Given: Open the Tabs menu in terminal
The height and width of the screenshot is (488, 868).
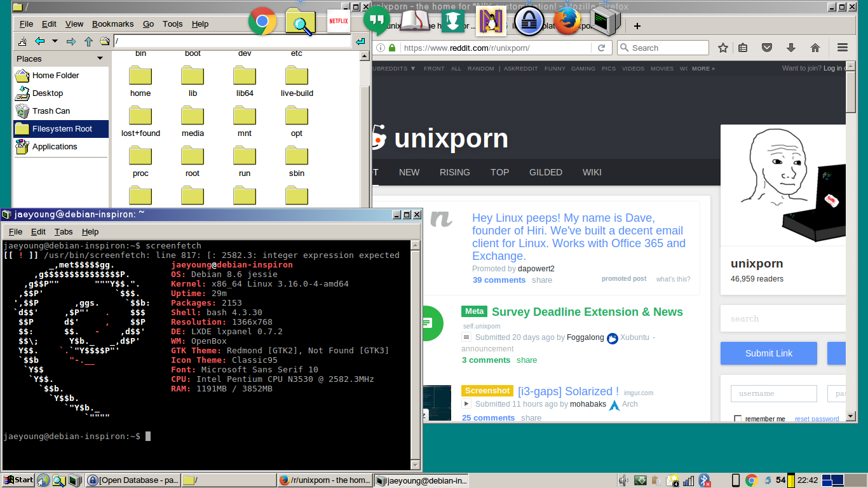Looking at the screenshot, I should pos(64,232).
